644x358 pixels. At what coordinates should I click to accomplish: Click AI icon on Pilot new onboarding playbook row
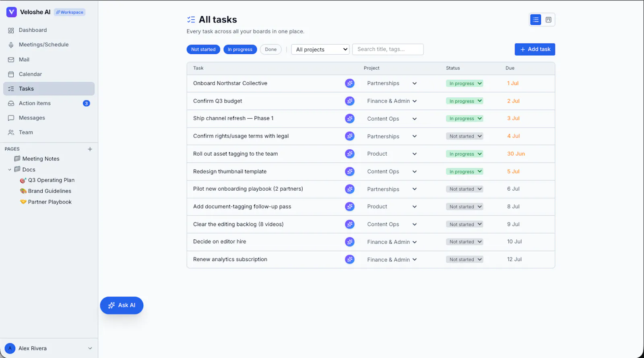pyautogui.click(x=350, y=189)
